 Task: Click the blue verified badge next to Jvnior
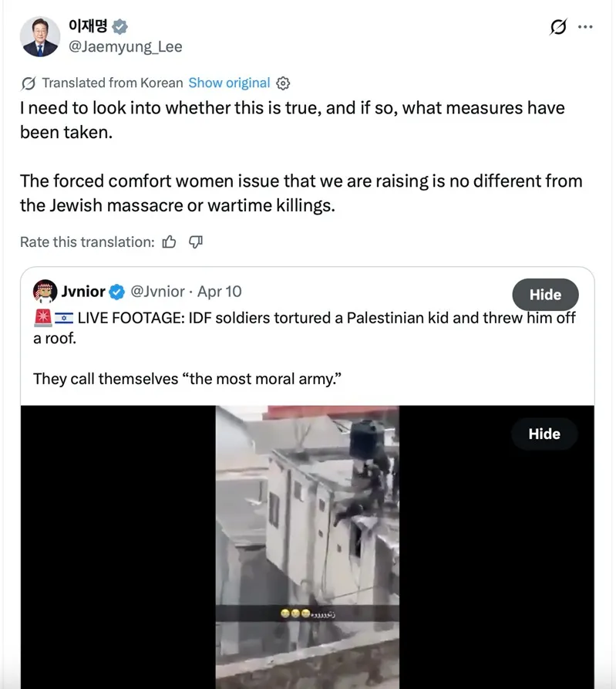click(116, 292)
